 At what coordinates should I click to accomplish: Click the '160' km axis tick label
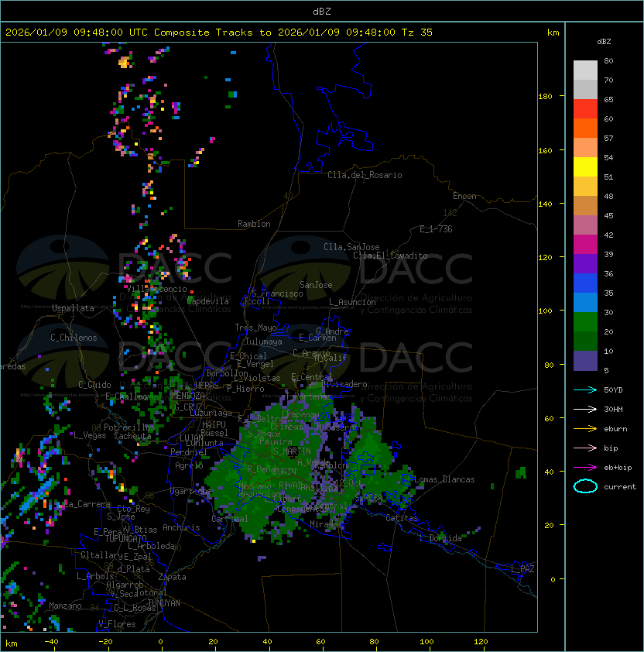[x=545, y=150]
